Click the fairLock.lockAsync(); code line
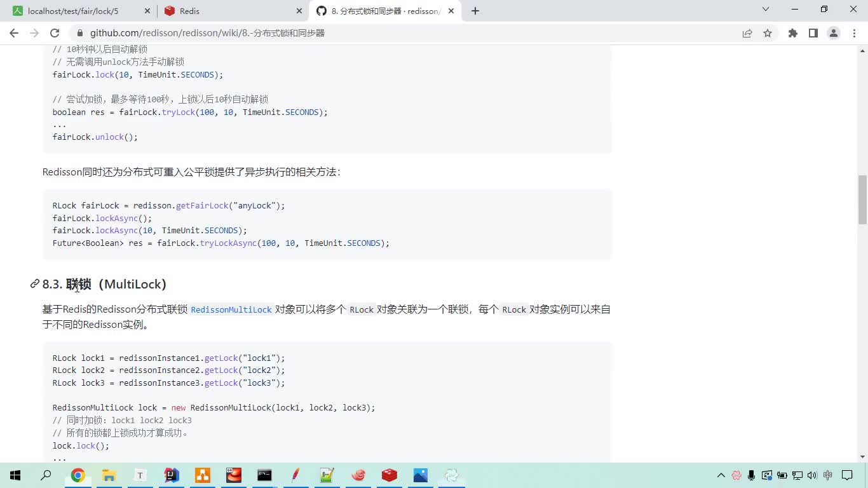Screen dimensions: 868x488 pos(102,219)
